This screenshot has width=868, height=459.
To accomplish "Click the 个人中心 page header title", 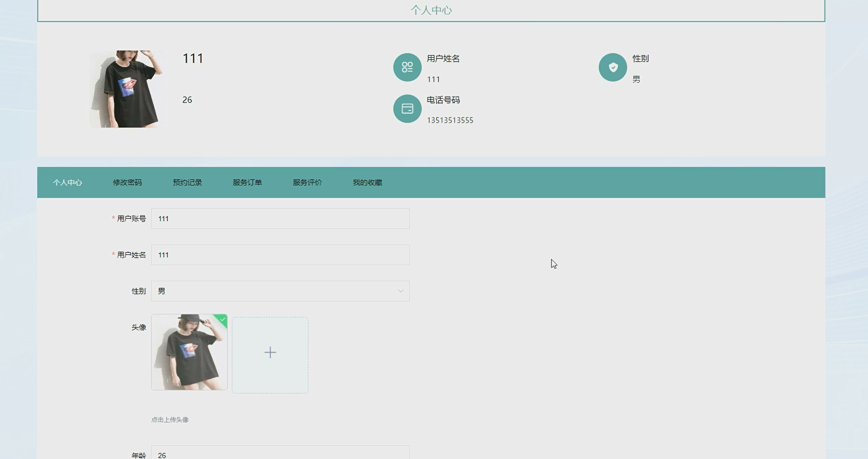I will [x=431, y=10].
